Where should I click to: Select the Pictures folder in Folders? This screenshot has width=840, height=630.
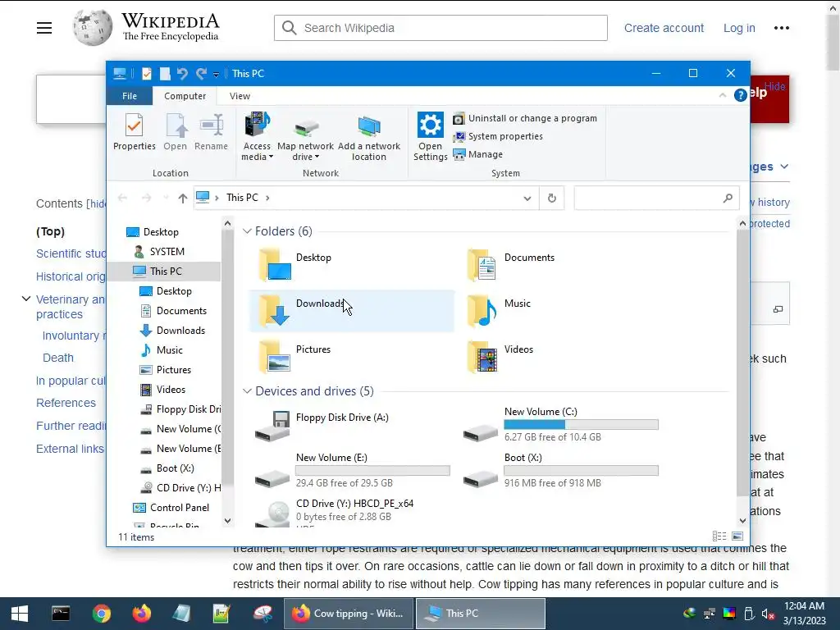(x=352, y=357)
